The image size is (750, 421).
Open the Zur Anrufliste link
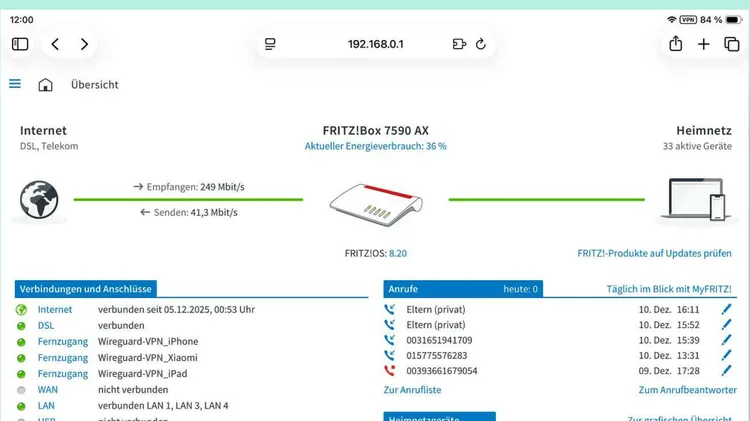[x=412, y=390]
